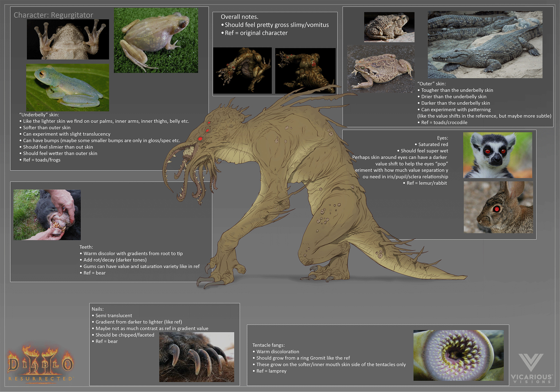
Task: Click the "Character: Regurgitator" title
Action: [53, 15]
